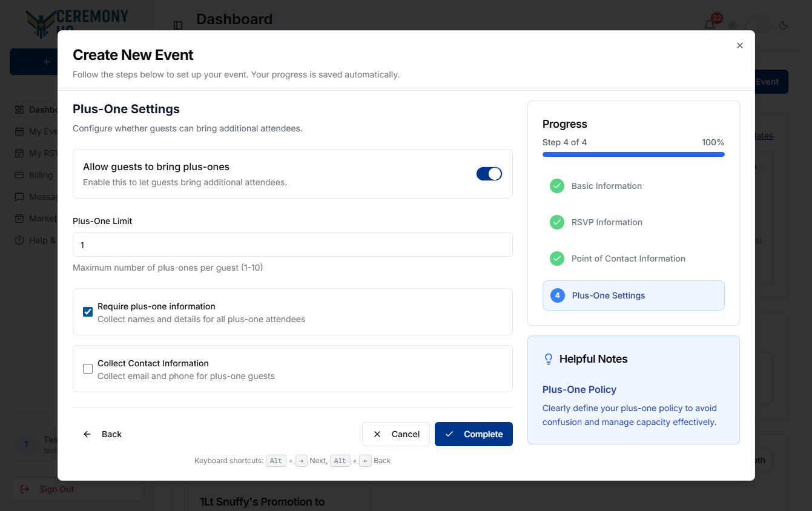Go Back to the previous step

[102, 434]
